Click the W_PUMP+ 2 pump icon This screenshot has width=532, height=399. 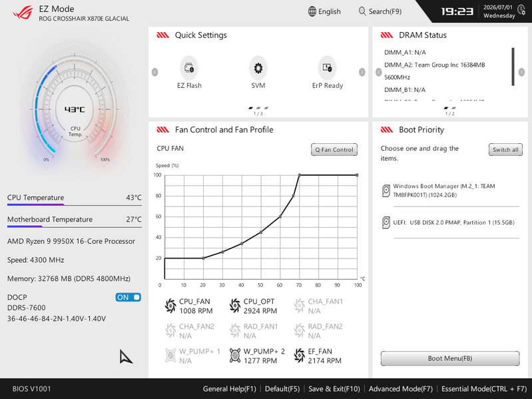(x=235, y=356)
